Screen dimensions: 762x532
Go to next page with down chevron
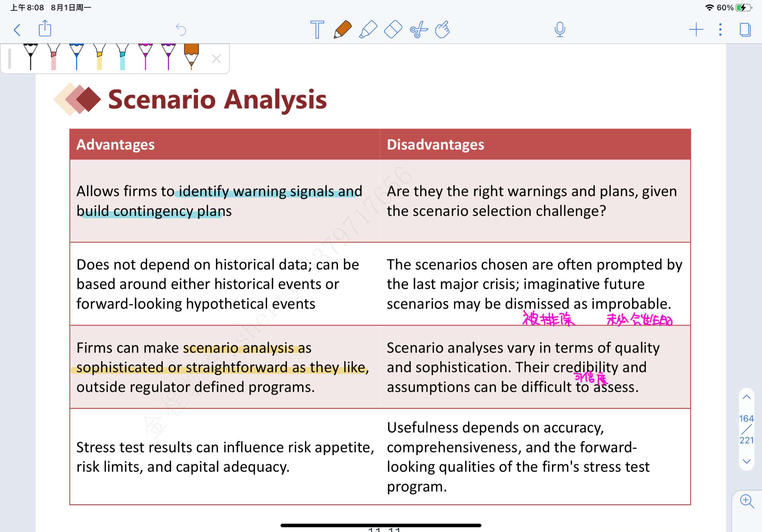746,461
